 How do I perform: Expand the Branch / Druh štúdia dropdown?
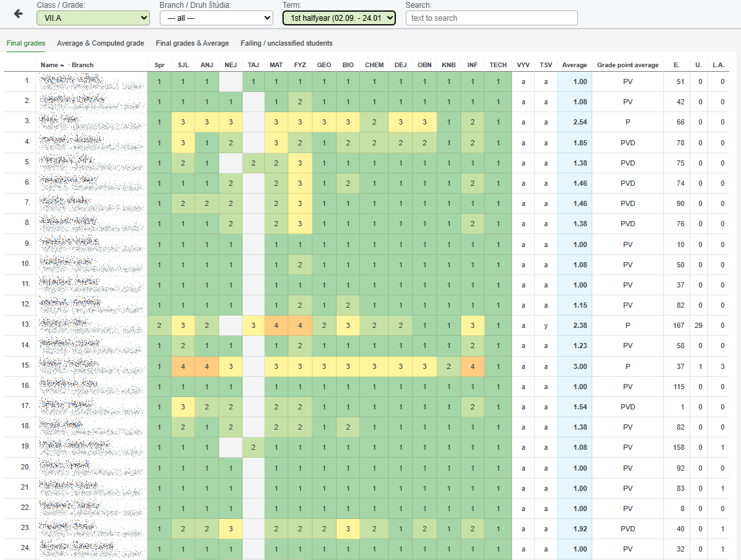[216, 18]
